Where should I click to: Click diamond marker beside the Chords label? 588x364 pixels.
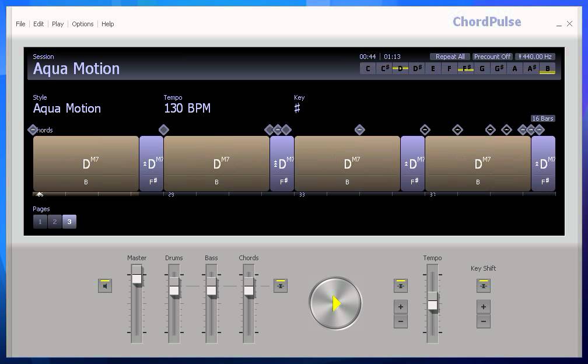33,129
